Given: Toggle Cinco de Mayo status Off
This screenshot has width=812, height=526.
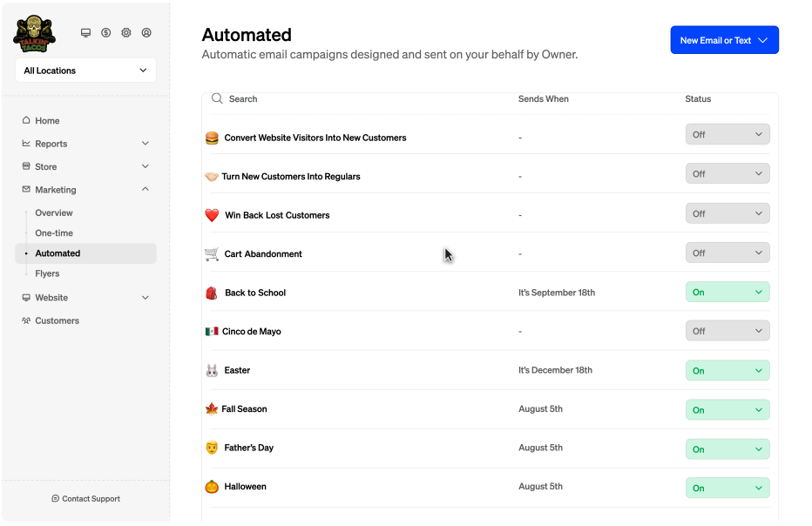Looking at the screenshot, I should pos(727,331).
